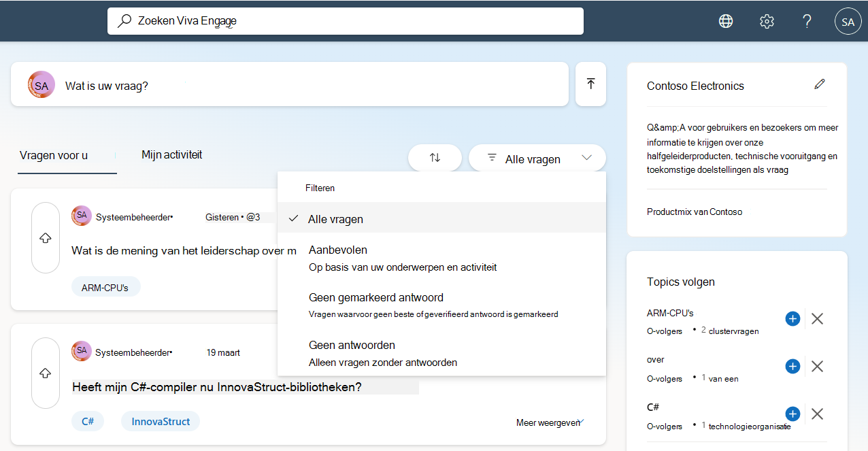Image resolution: width=868 pixels, height=451 pixels.
Task: Open the C#-compiler InnovaStruct question title
Action: (x=216, y=387)
